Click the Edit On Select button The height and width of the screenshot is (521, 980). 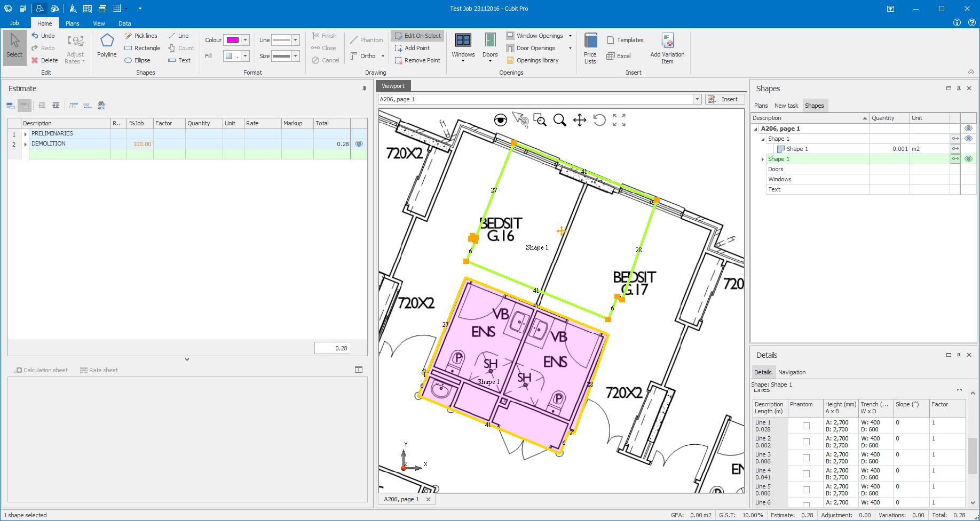point(417,36)
